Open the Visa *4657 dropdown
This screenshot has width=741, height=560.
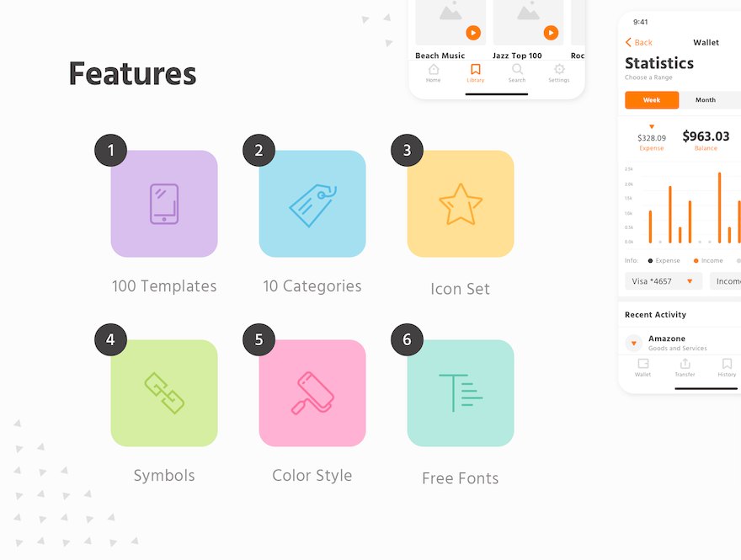(664, 281)
